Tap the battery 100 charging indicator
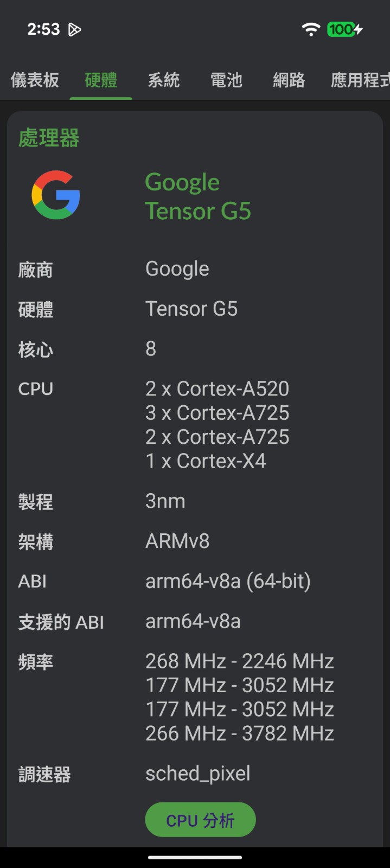 (344, 29)
